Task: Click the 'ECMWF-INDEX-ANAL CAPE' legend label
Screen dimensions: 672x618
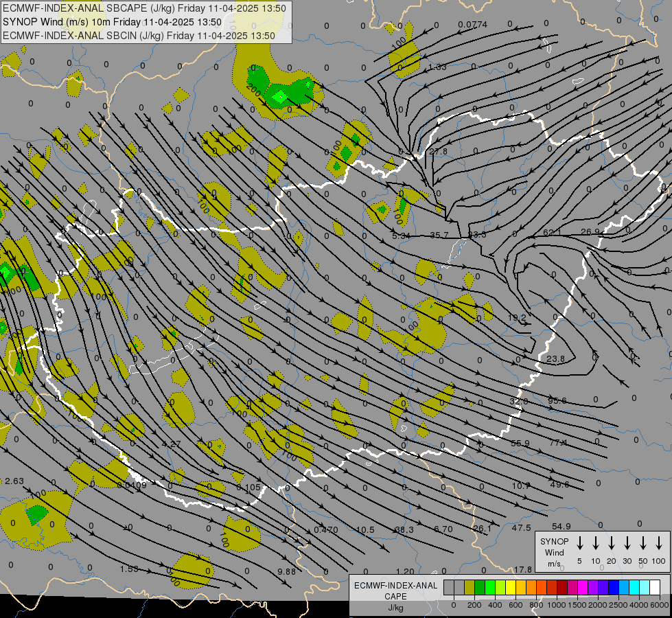Action: [x=395, y=591]
